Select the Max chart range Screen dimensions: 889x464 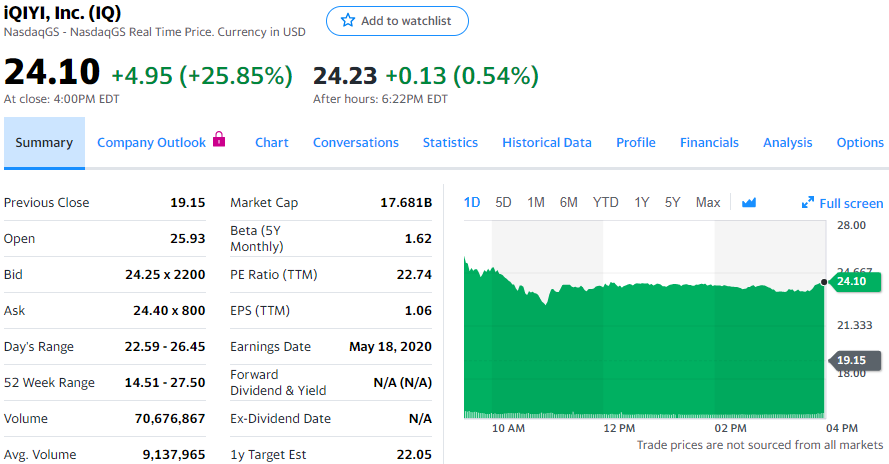[x=708, y=203]
